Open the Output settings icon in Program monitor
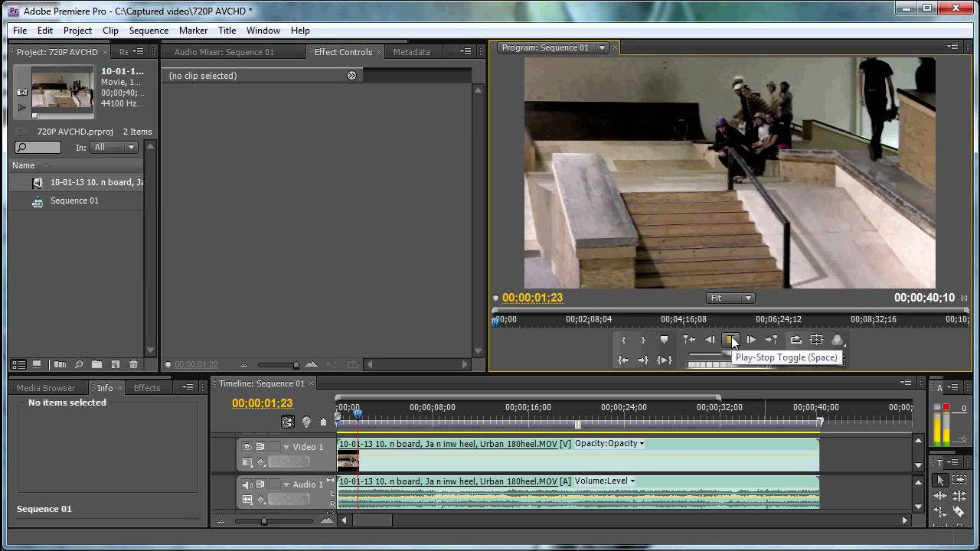Screen dimensions: 980x551 pos(837,340)
